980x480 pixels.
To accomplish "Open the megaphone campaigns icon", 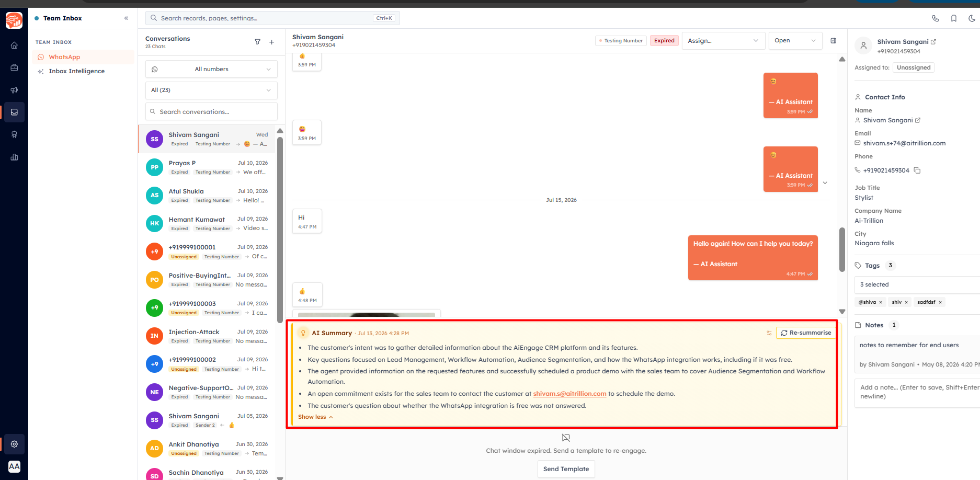I will pos(14,90).
